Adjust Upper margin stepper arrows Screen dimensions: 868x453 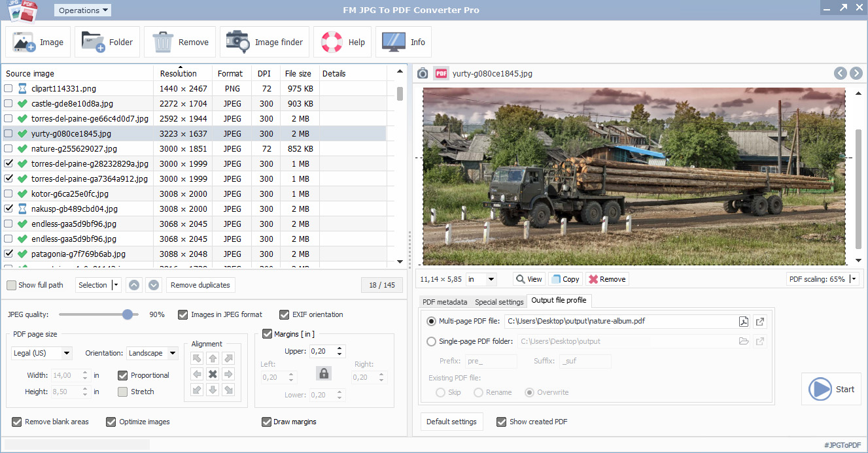pyautogui.click(x=339, y=351)
